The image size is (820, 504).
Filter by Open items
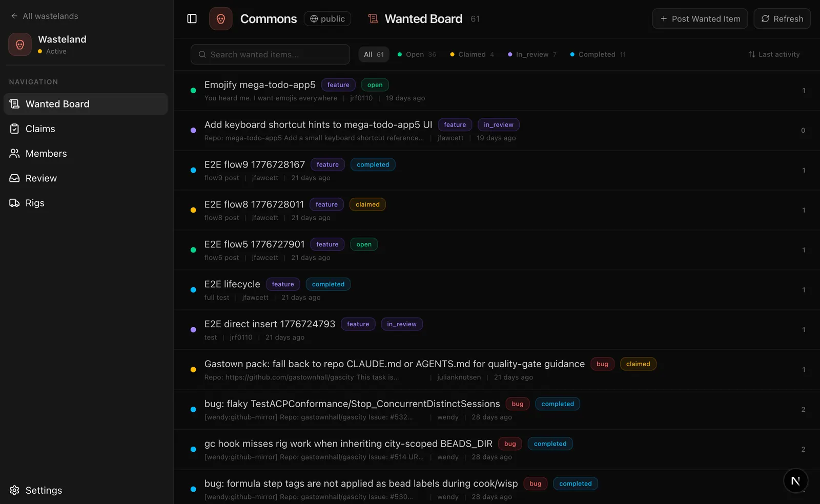(417, 55)
